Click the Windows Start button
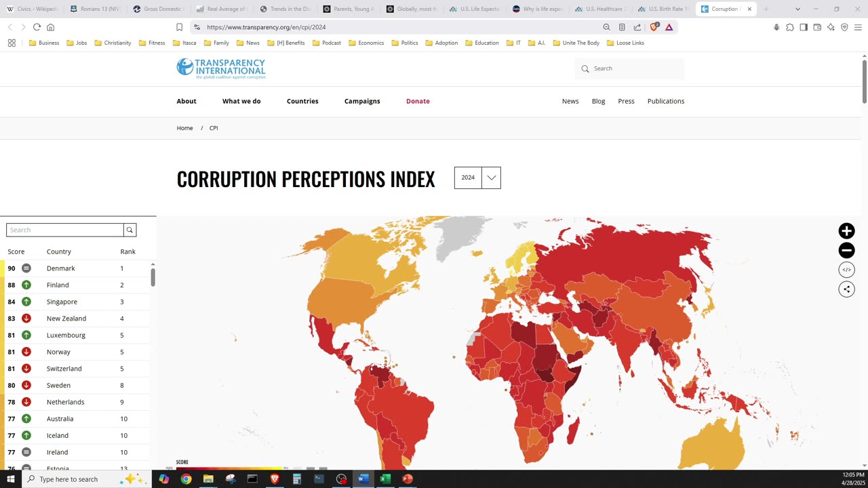The height and width of the screenshot is (488, 868). tap(10, 479)
